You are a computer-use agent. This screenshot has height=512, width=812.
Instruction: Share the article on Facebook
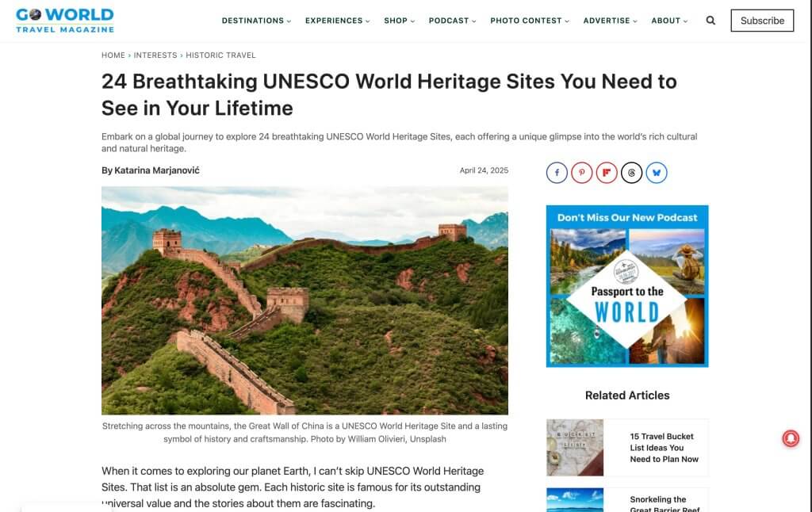[557, 172]
